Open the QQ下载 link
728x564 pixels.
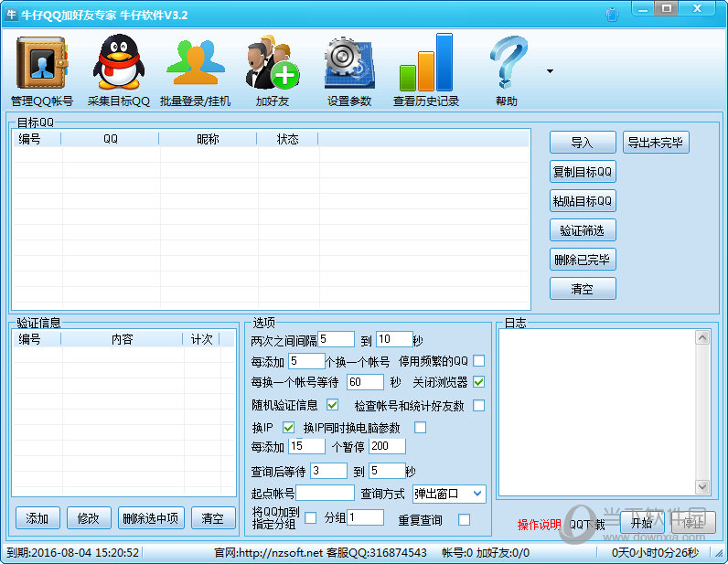point(587,525)
